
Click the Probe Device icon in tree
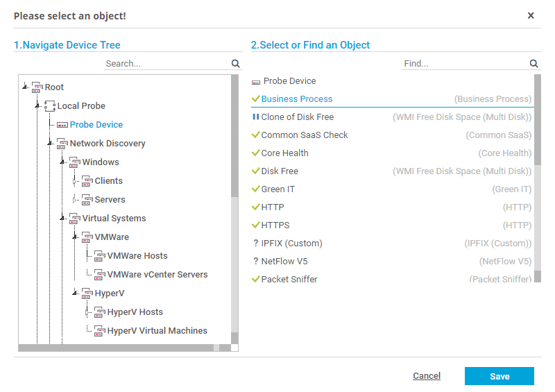(x=62, y=125)
